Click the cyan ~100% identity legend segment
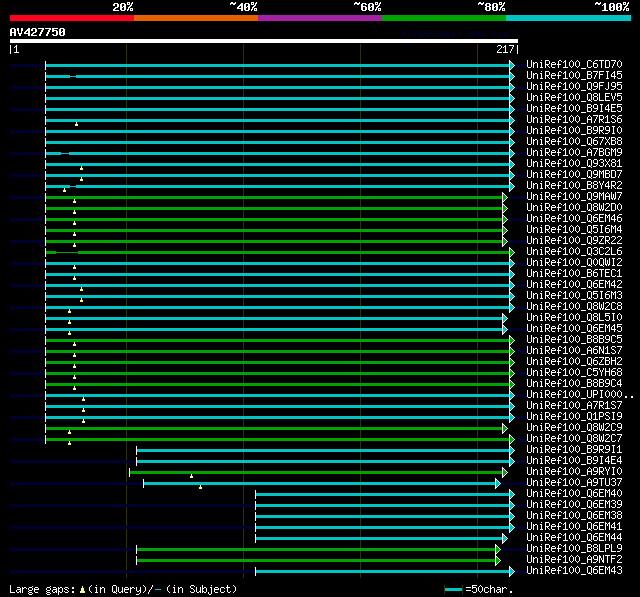The width and height of the screenshot is (640, 597). tap(569, 18)
